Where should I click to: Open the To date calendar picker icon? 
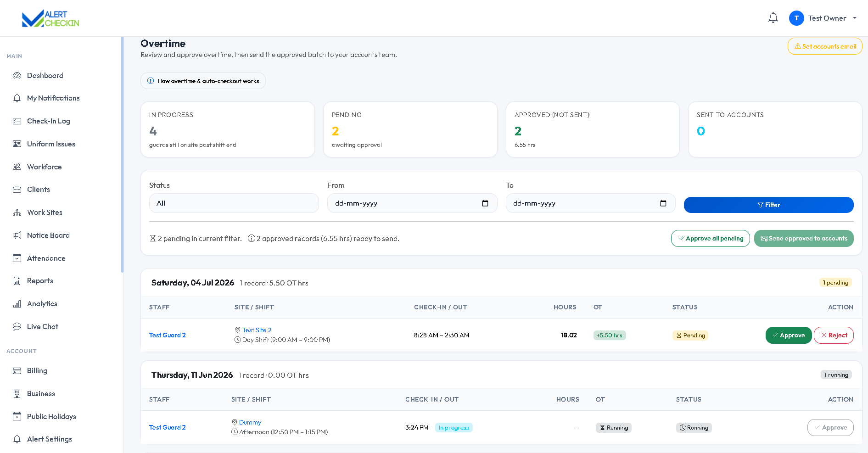coord(663,203)
